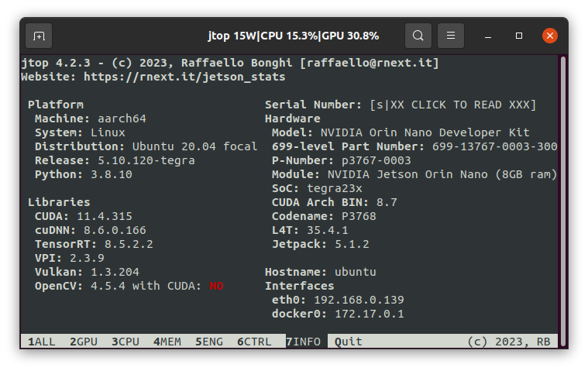This screenshot has width=588, height=371.
Task: Click the CUDA Arch BIN value '8.7'
Action: (x=387, y=202)
